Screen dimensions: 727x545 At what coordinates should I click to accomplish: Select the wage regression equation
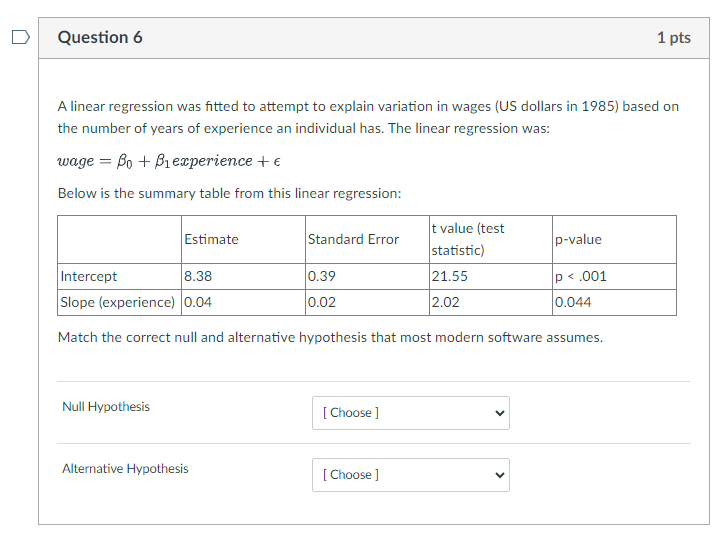click(169, 161)
